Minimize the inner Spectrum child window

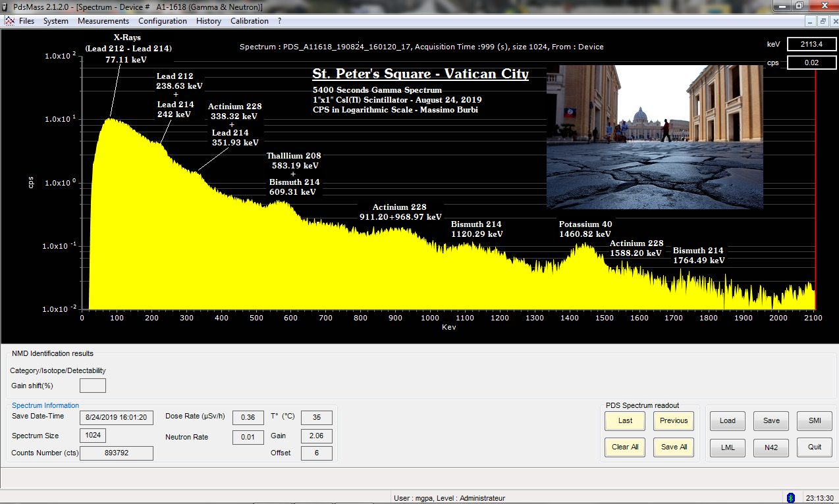(811, 21)
